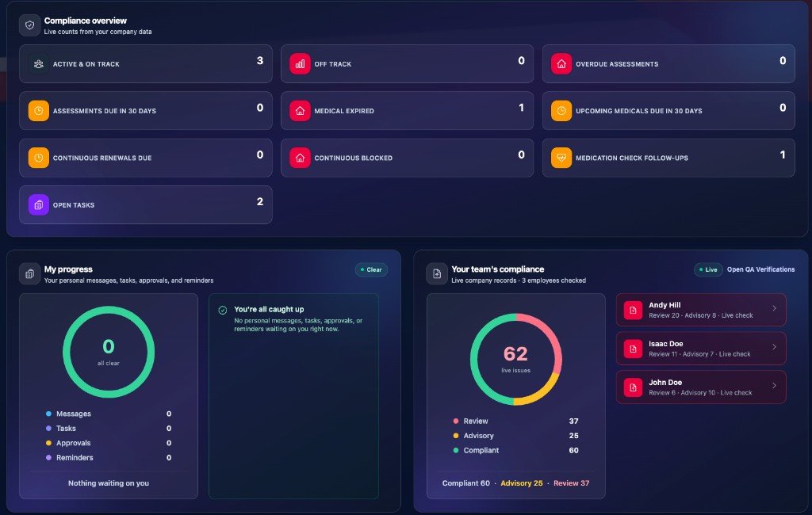812x515 pixels.
Task: Click the blue Messages legend dot
Action: (x=48, y=414)
